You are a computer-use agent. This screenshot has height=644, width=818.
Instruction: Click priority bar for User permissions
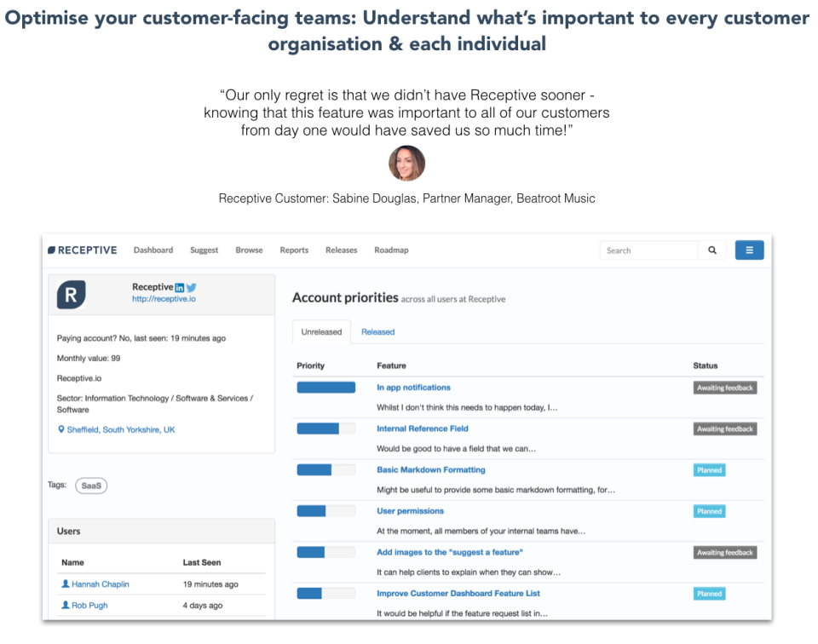pos(326,511)
